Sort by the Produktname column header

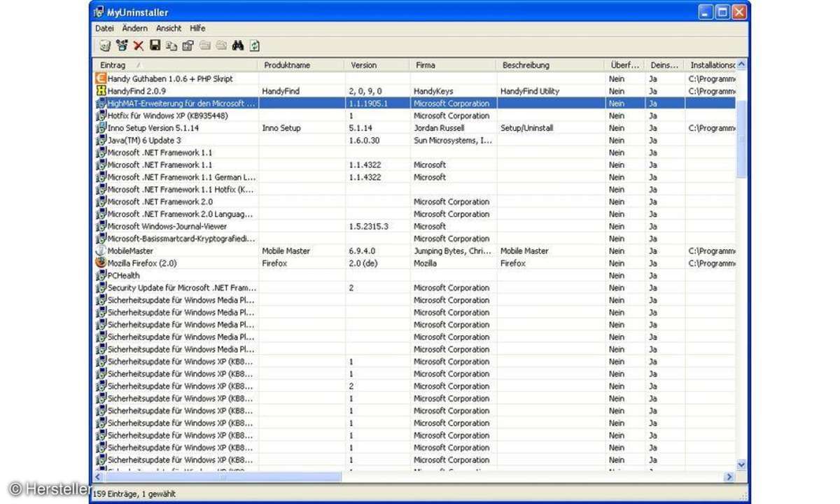click(x=302, y=65)
